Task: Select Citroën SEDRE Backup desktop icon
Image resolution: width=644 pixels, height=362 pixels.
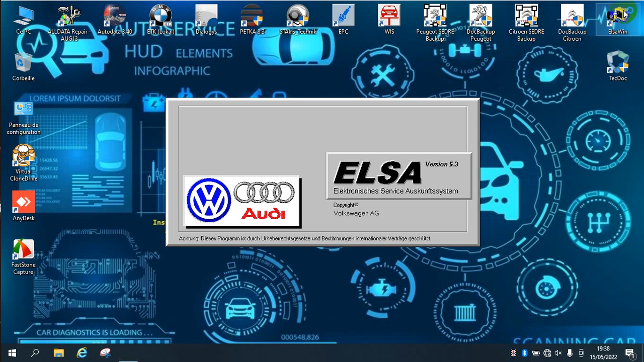Action: pos(526,23)
